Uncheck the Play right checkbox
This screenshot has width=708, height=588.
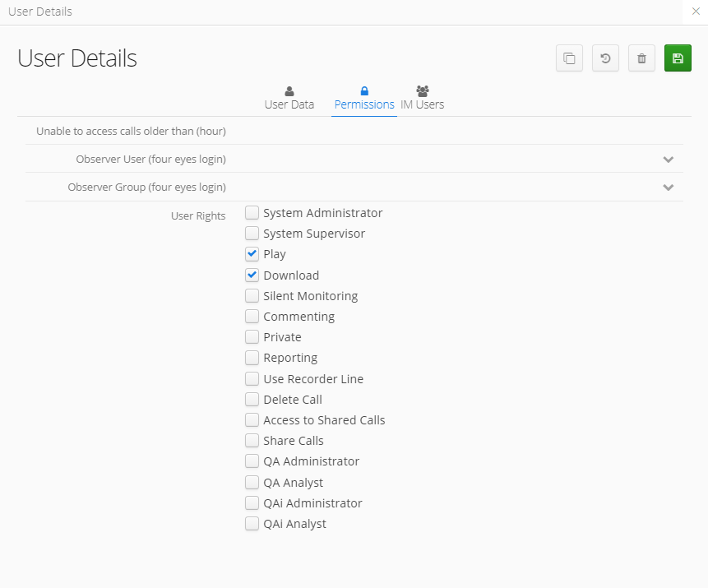click(x=252, y=254)
